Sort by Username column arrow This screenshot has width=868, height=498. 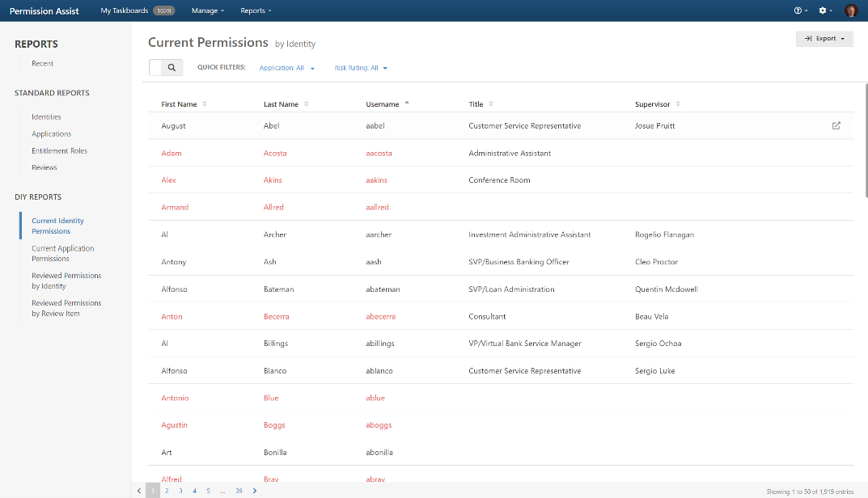[407, 104]
